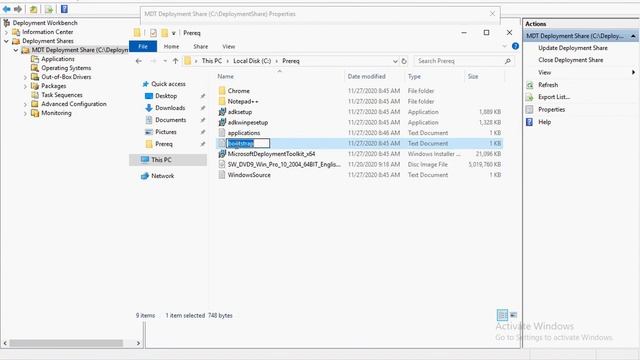
Task: Click the Forward arrow in Deployment Workbench toolbar
Action: click(18, 9)
